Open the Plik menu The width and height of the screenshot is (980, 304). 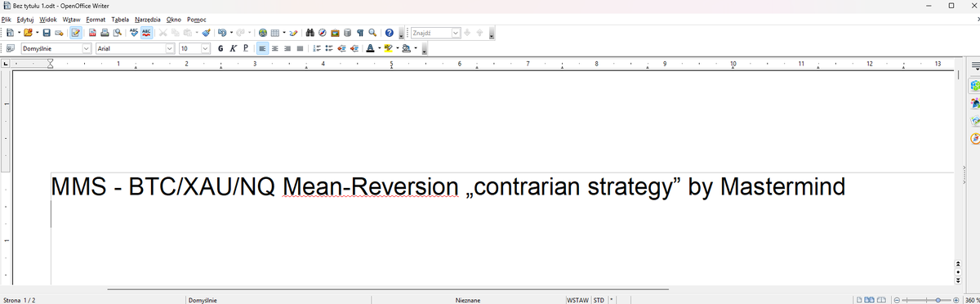click(7, 19)
